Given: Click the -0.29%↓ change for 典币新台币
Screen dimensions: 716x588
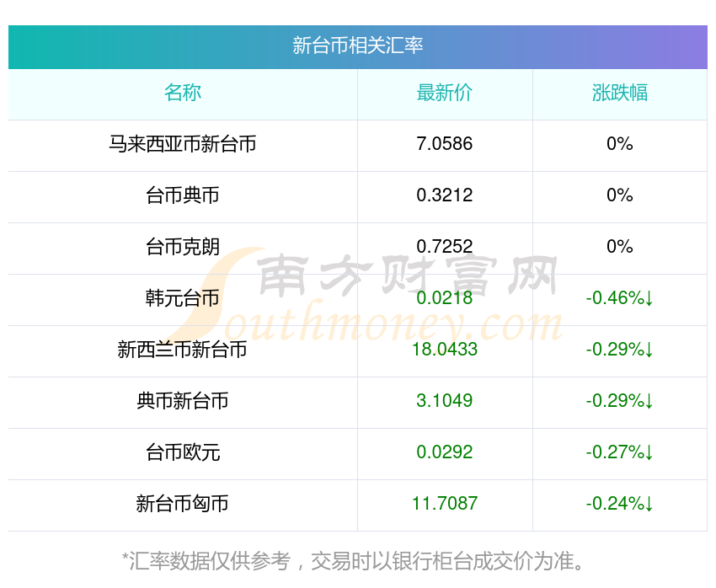Looking at the screenshot, I should point(620,401).
